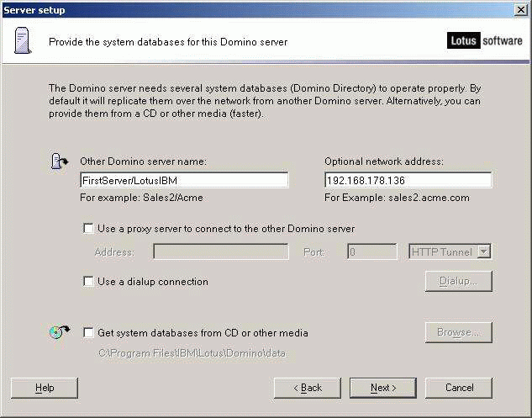This screenshot has width=532, height=418.
Task: Click the 'For Example: sales2.acme.com' hint text
Action: pos(397,198)
